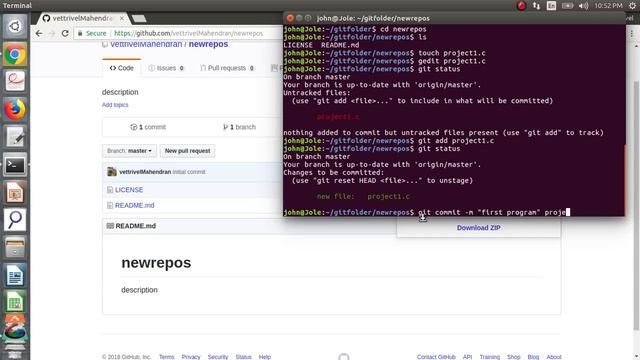This screenshot has width=640, height=360.
Task: Click the 'new file: project1.c' terminal text
Action: pos(363,196)
